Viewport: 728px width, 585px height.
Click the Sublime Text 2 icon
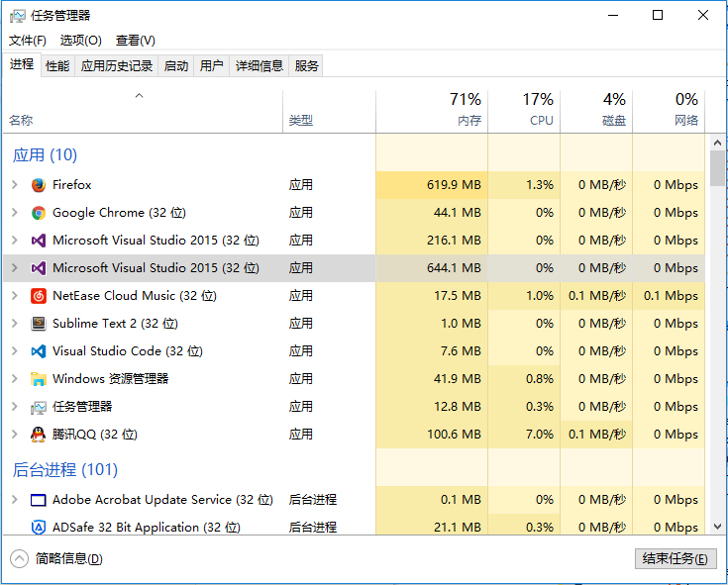(x=38, y=324)
